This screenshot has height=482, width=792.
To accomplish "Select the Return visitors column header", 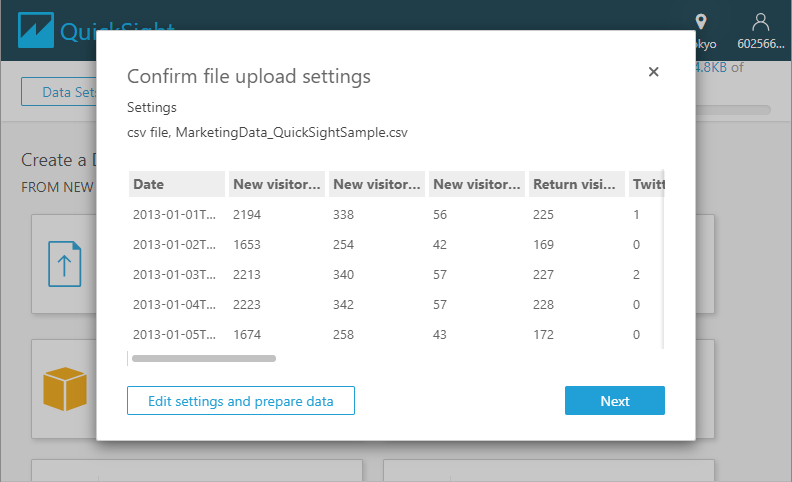I will click(x=577, y=184).
